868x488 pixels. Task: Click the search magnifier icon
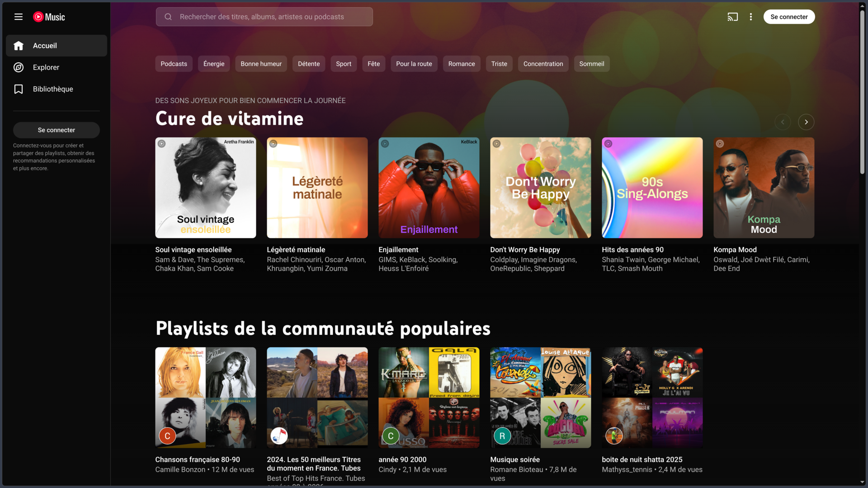click(x=168, y=17)
